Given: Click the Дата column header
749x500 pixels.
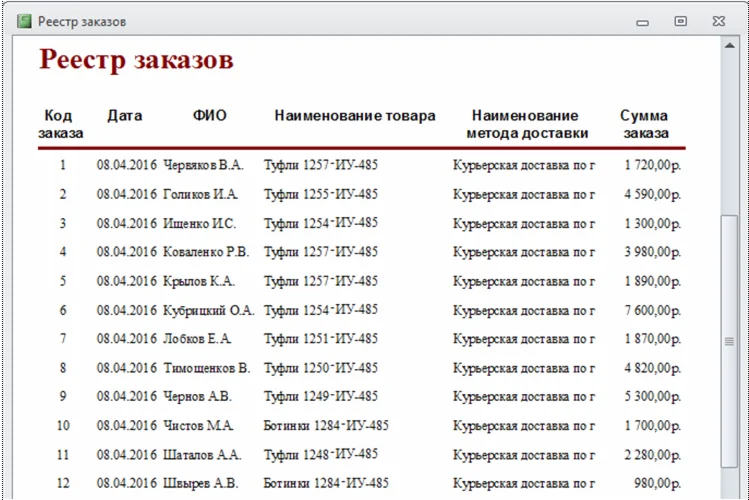Looking at the screenshot, I should pos(125,116).
